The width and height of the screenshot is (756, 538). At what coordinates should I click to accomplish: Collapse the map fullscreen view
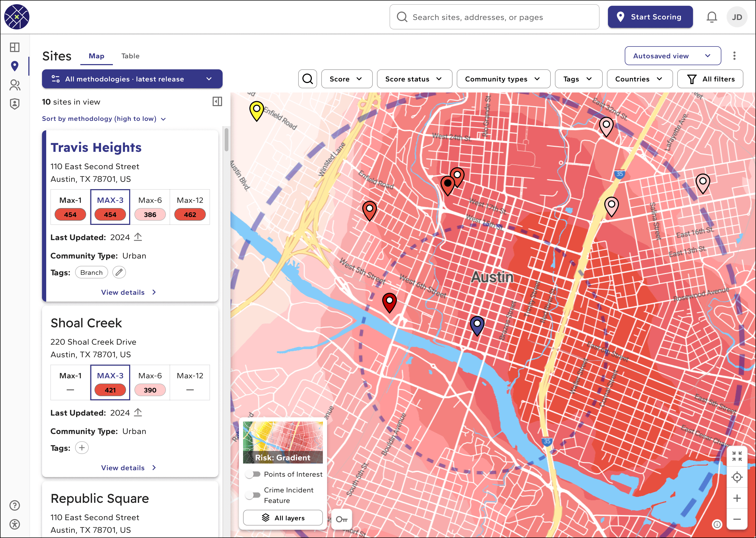pyautogui.click(x=737, y=456)
